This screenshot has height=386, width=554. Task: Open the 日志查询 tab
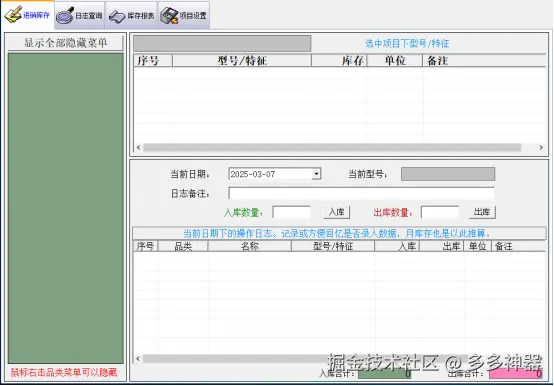(79, 16)
